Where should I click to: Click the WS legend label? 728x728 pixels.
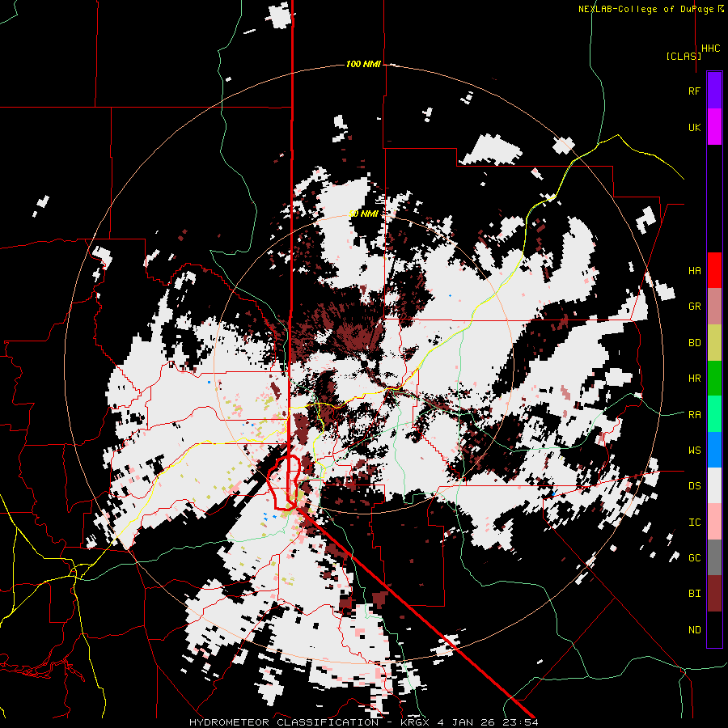tap(694, 451)
